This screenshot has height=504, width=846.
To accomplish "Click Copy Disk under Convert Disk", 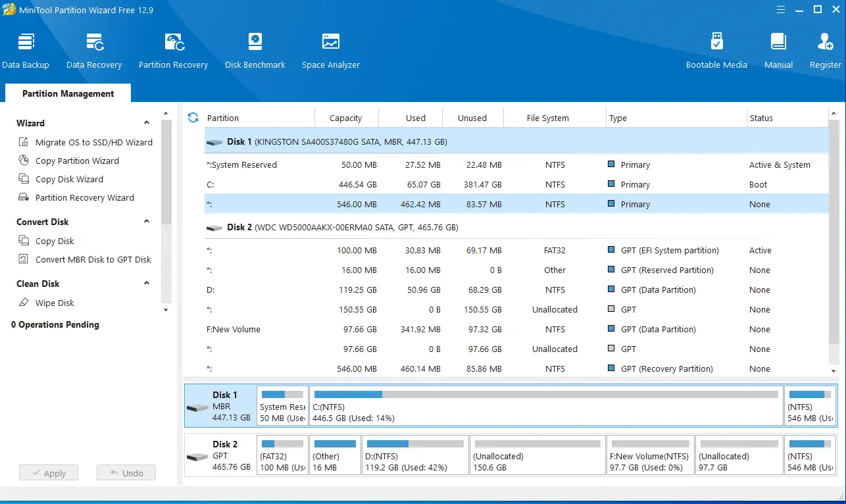I will [x=46, y=241].
